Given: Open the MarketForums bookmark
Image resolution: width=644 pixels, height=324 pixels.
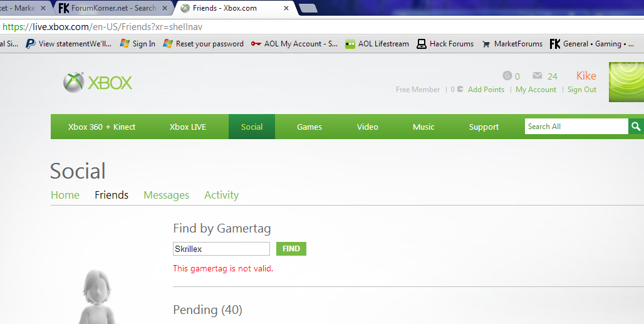Looking at the screenshot, I should [x=512, y=43].
